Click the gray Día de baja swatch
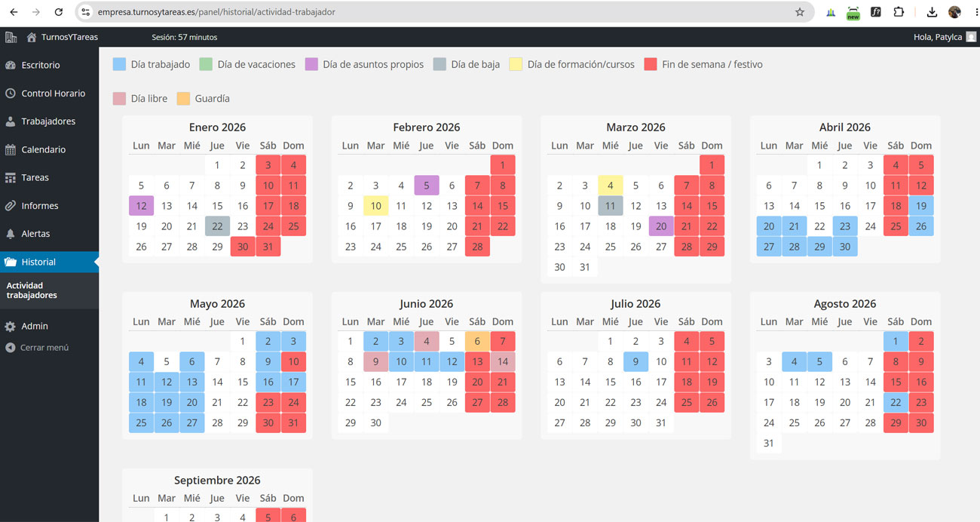 (x=439, y=64)
